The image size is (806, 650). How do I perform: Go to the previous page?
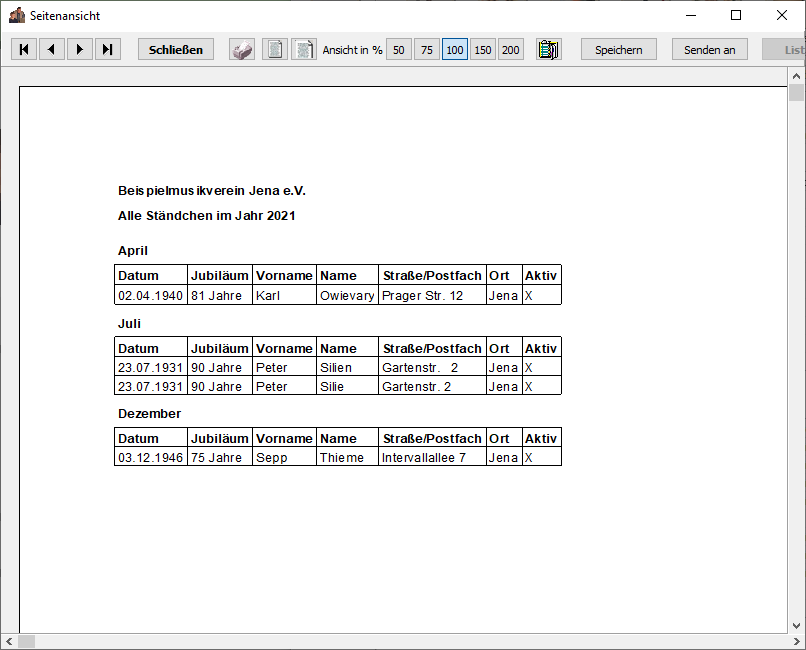tap(51, 49)
